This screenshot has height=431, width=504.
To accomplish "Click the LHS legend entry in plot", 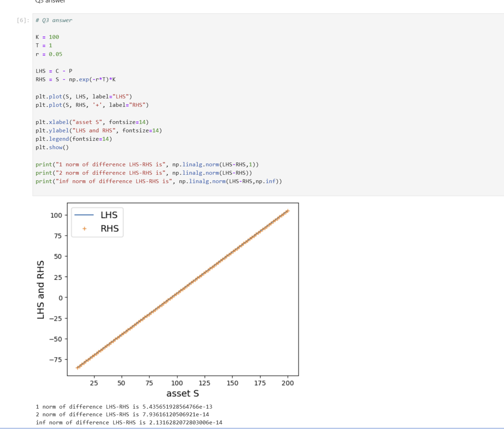I will [96, 215].
